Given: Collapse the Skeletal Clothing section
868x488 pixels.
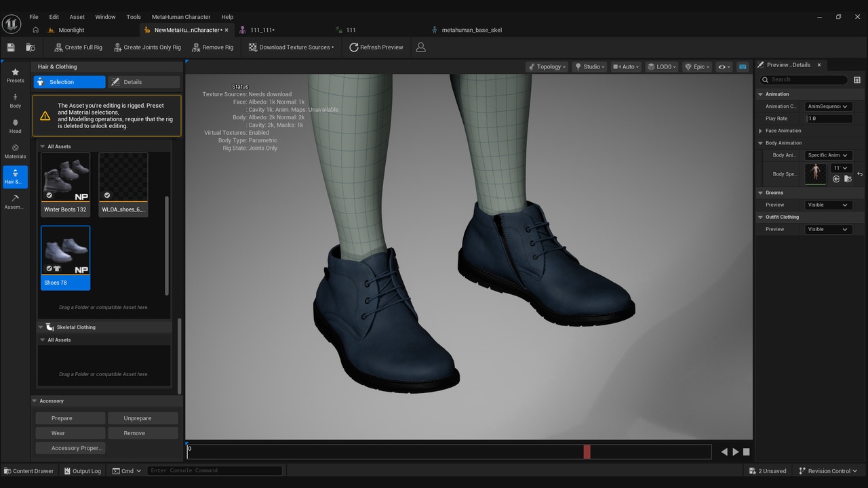Looking at the screenshot, I should [x=41, y=327].
